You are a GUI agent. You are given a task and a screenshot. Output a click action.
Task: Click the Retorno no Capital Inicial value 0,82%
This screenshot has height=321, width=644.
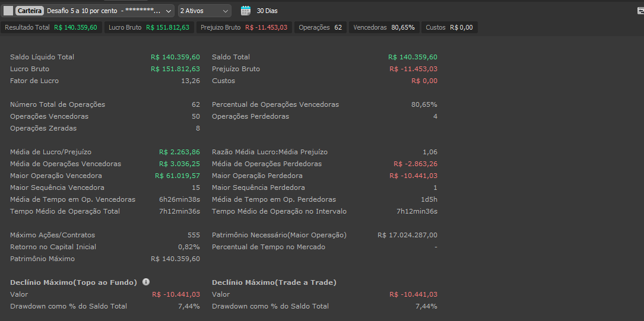point(189,247)
